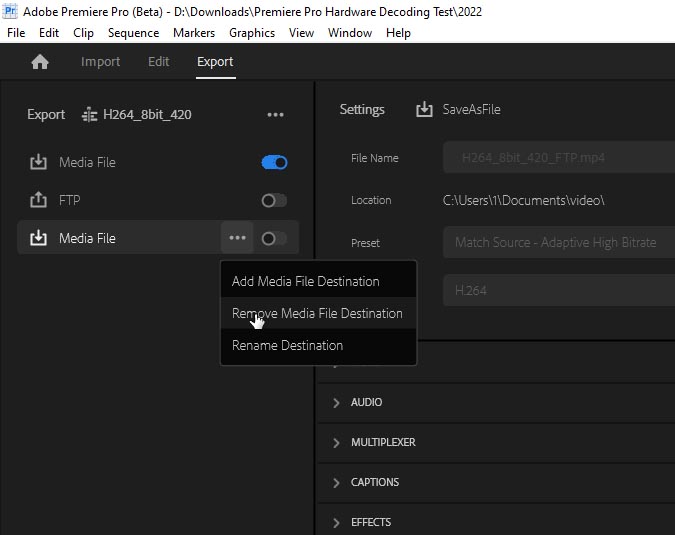
Task: Click the H264_8bit_420 sequence name
Action: click(147, 114)
